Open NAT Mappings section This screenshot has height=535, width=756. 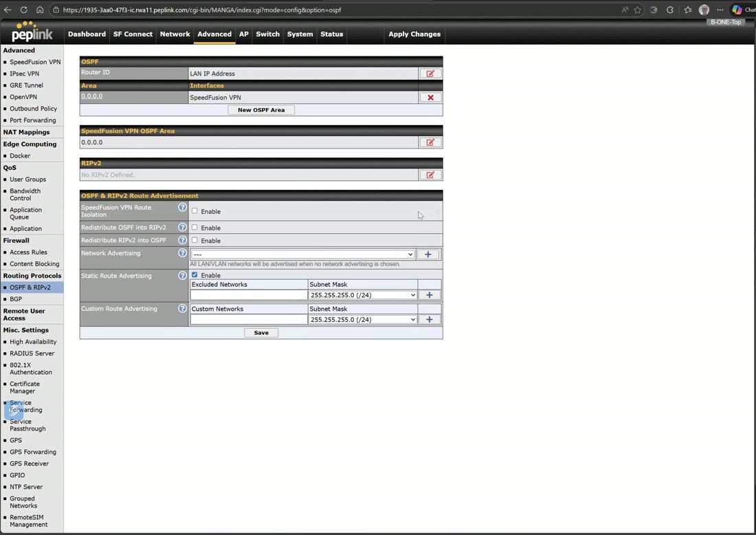pyautogui.click(x=27, y=132)
